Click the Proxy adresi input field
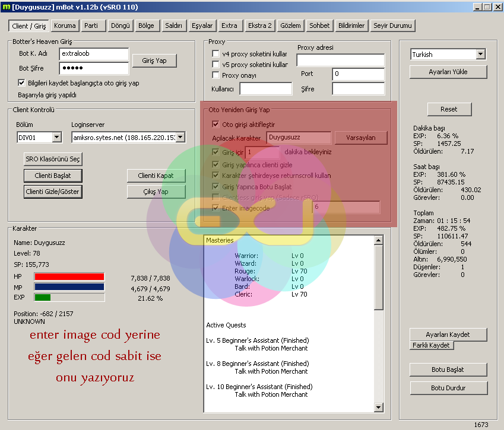This screenshot has width=504, height=430. [340, 60]
